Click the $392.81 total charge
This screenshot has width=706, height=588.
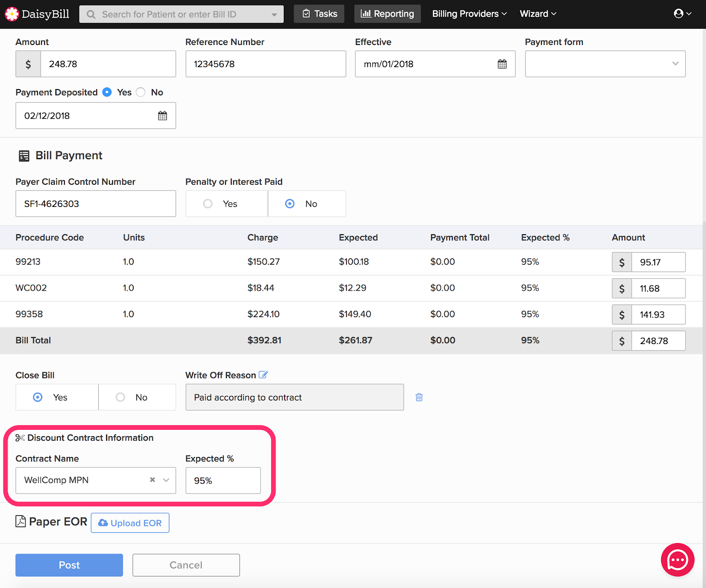(x=264, y=340)
